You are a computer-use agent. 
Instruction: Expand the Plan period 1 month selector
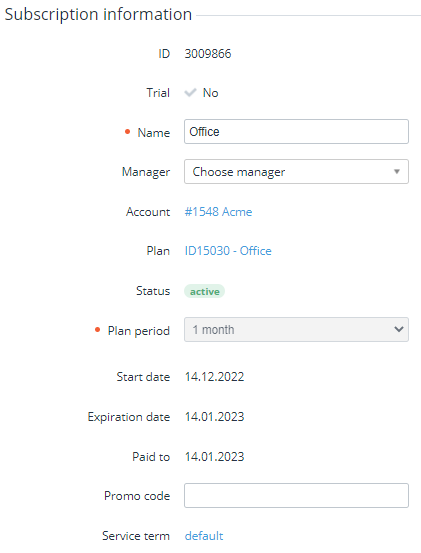click(x=296, y=329)
